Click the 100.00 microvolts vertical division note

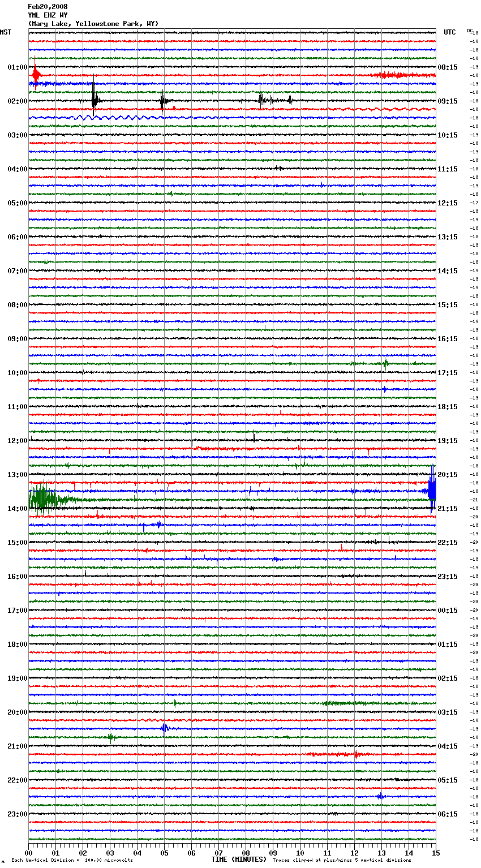pyautogui.click(x=72, y=860)
